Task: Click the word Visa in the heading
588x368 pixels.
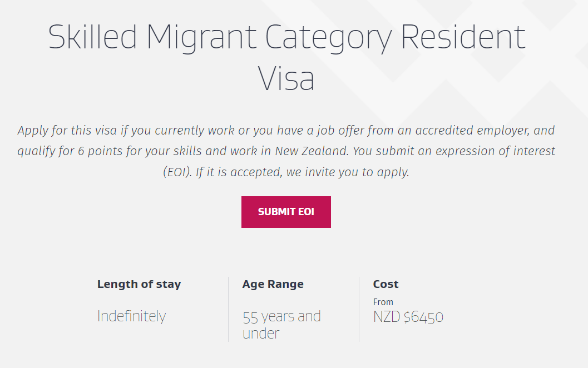Action: (286, 78)
